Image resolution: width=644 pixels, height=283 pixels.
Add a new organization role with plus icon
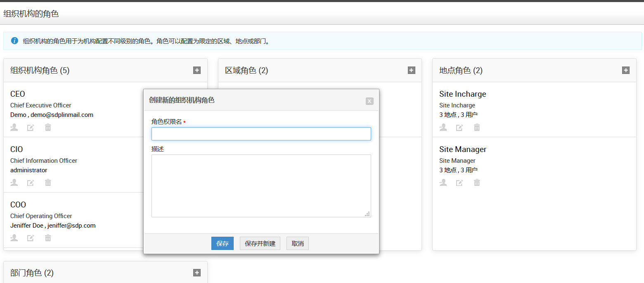[x=197, y=70]
